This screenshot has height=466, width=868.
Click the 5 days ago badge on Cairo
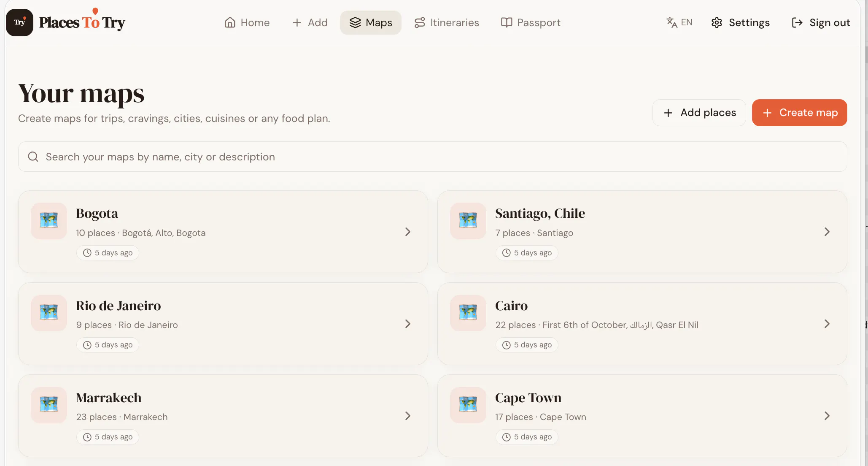pyautogui.click(x=527, y=345)
